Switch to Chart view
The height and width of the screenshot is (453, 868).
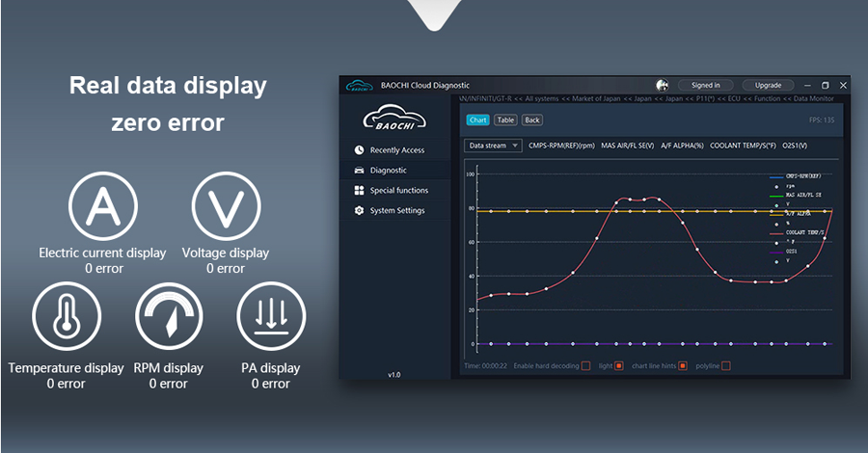point(477,120)
